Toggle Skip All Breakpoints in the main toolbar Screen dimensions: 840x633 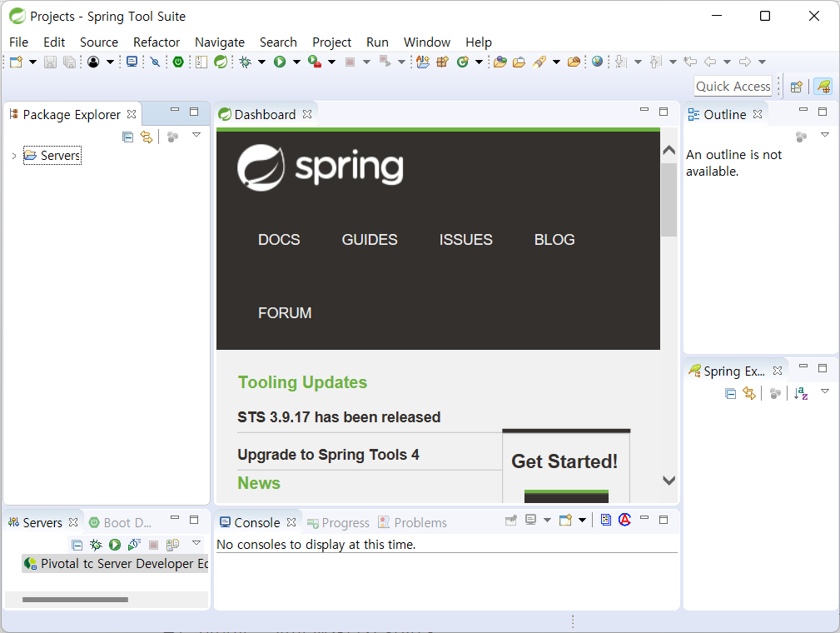pyautogui.click(x=155, y=62)
